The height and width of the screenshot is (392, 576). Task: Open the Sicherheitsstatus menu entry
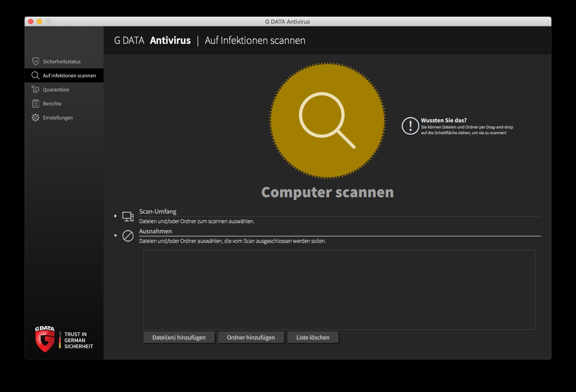tap(64, 61)
